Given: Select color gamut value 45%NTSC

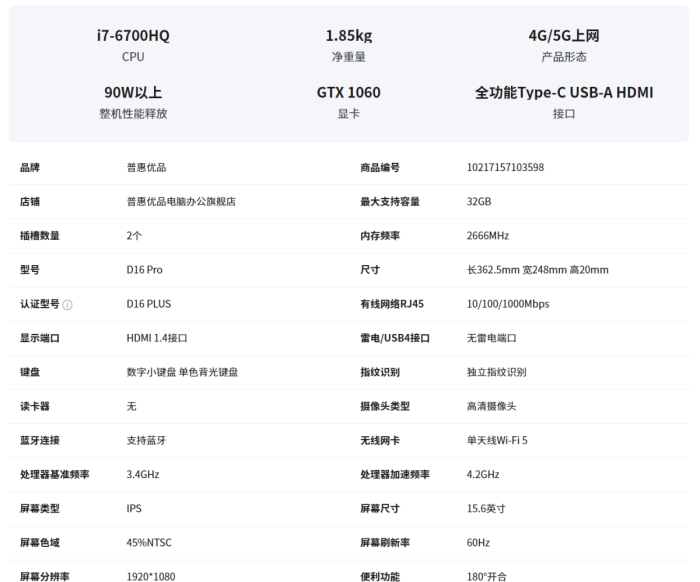Looking at the screenshot, I should 149,543.
